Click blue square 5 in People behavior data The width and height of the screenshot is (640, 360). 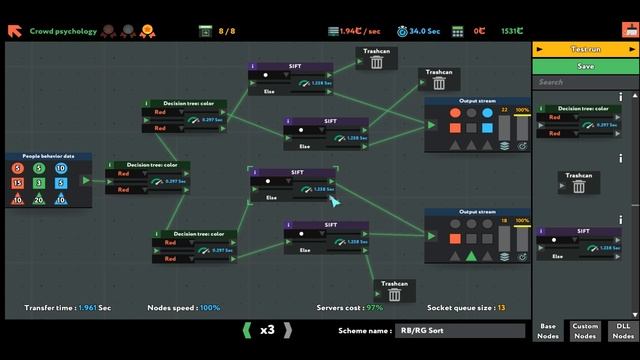[61, 183]
